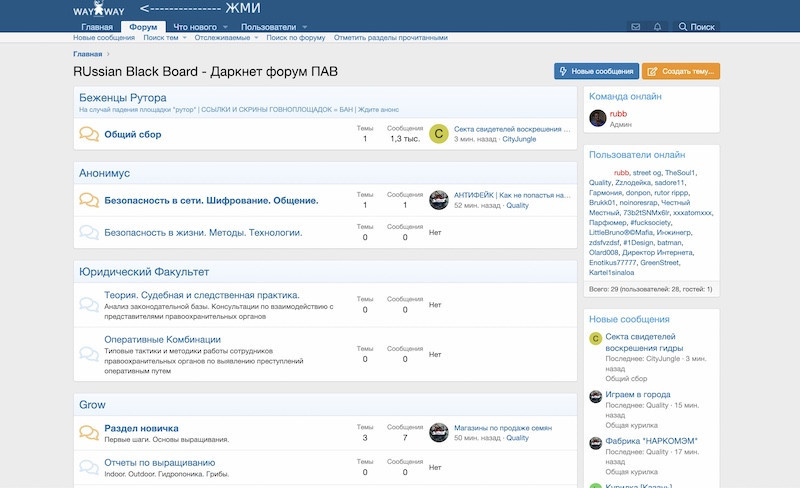Expand the Пользователи dropdown arrow
800x488 pixels.
pyautogui.click(x=305, y=27)
